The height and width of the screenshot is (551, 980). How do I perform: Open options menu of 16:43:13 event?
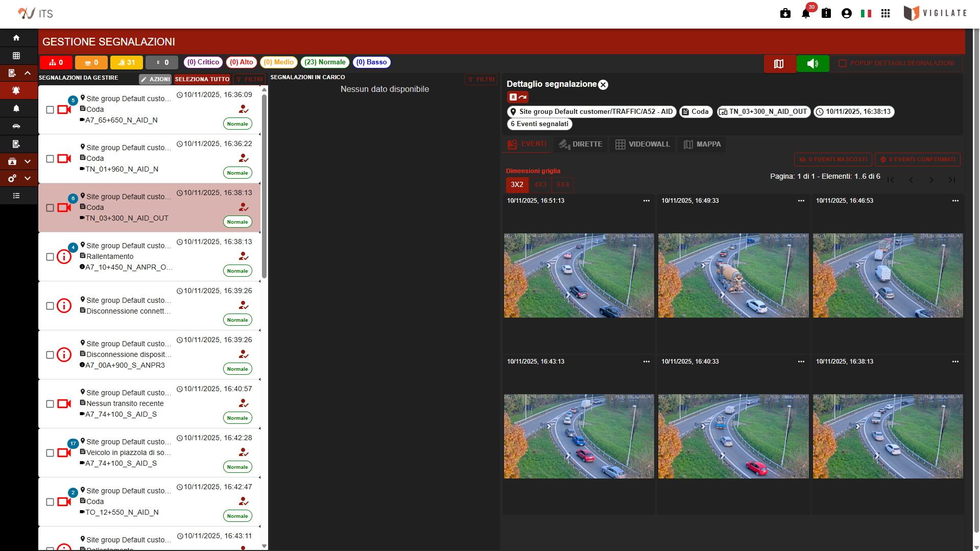(647, 362)
